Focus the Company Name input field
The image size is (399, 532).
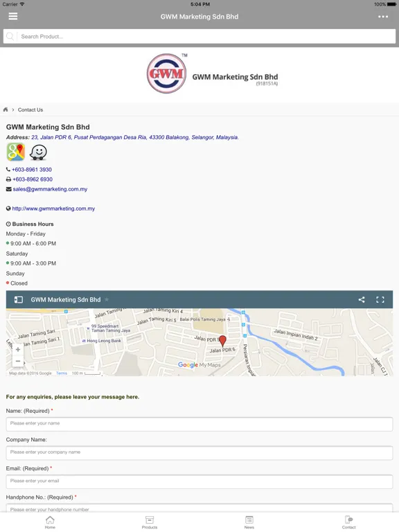[x=199, y=453]
